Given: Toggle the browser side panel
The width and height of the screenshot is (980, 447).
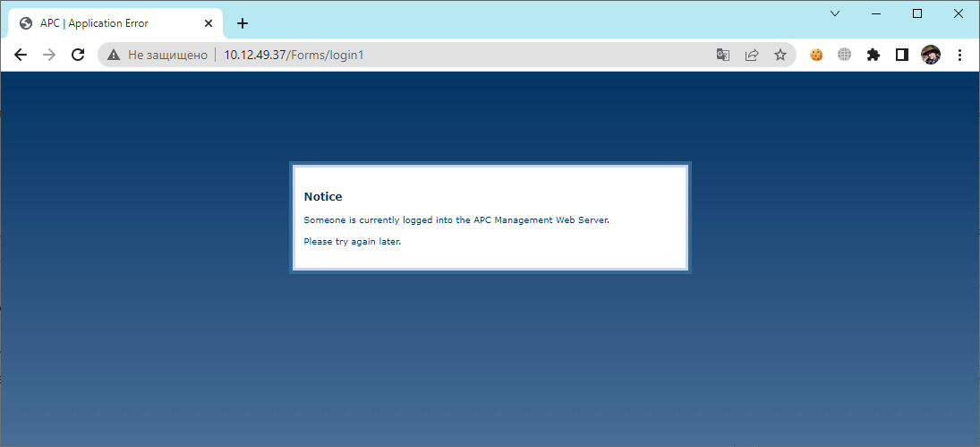Looking at the screenshot, I should 902,55.
